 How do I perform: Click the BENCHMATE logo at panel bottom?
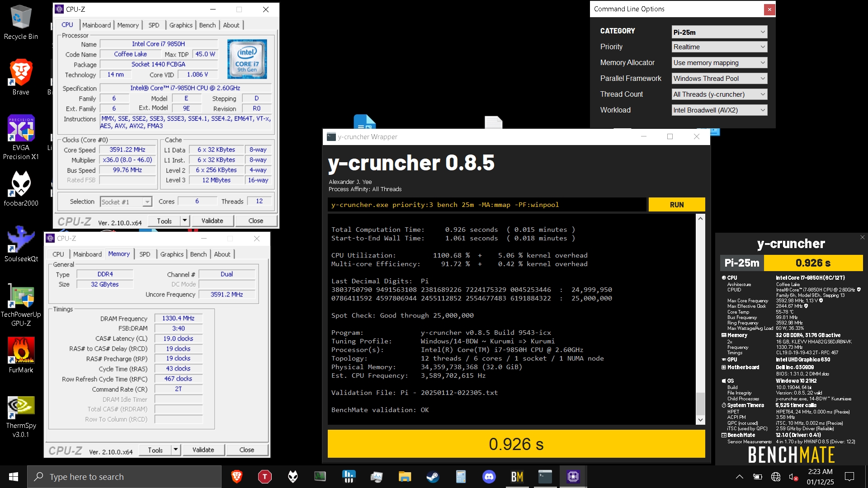pyautogui.click(x=791, y=455)
